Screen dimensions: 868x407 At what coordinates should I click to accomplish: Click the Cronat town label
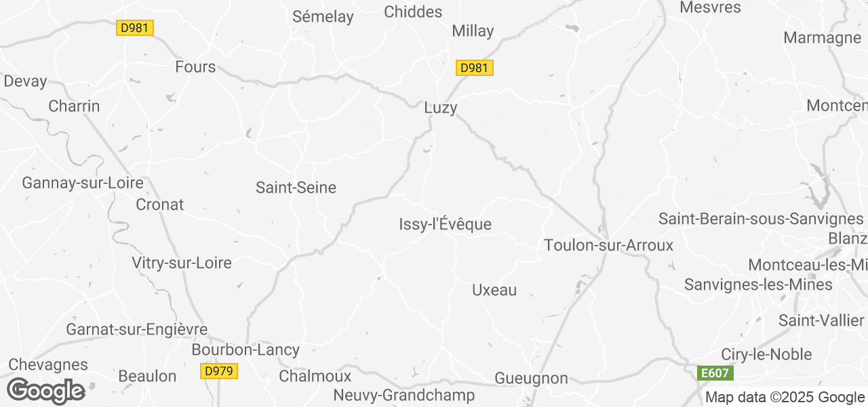(160, 204)
